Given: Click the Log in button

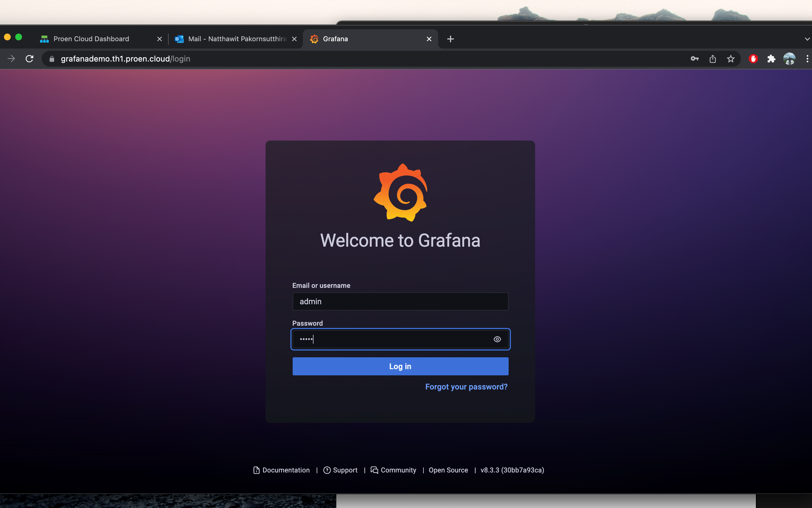Looking at the screenshot, I should tap(400, 366).
